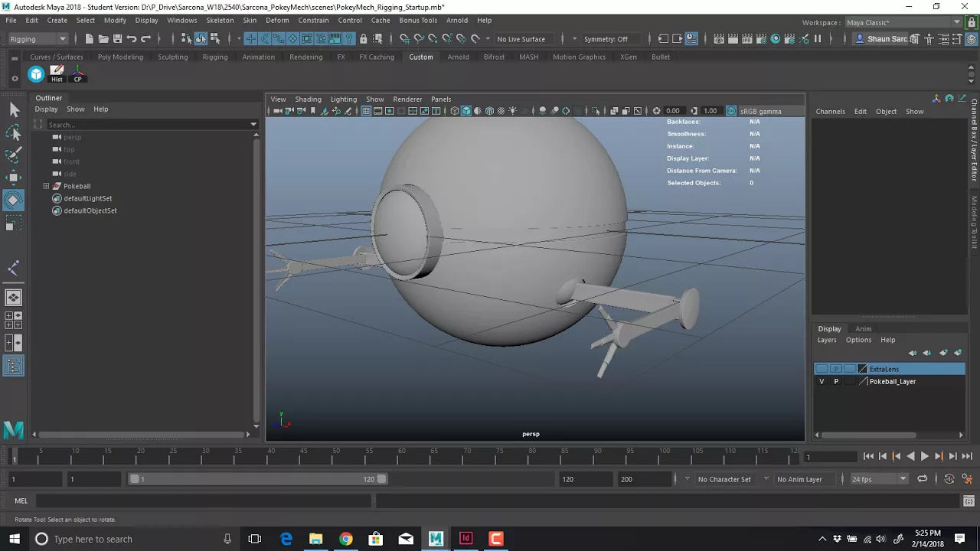Screen dimensions: 980x551
Task: Undo the last action with the undo arrow
Action: point(132,39)
